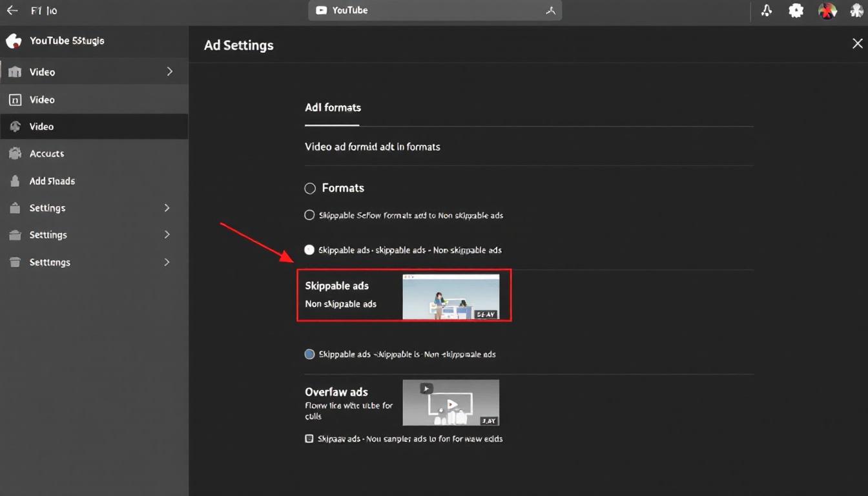Open the colorful profile avatar icon
The width and height of the screenshot is (868, 496).
[x=827, y=10]
